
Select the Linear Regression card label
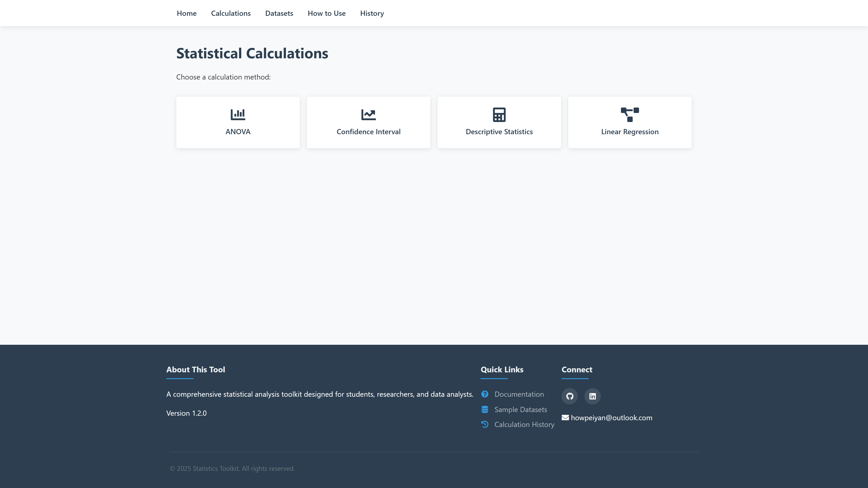(630, 132)
